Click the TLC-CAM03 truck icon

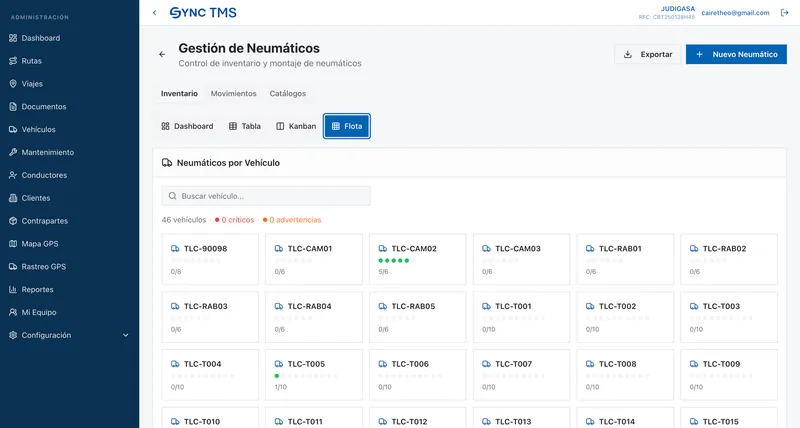coord(486,248)
